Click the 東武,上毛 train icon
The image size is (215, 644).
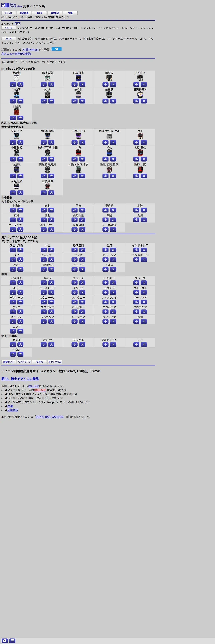tap(17, 136)
